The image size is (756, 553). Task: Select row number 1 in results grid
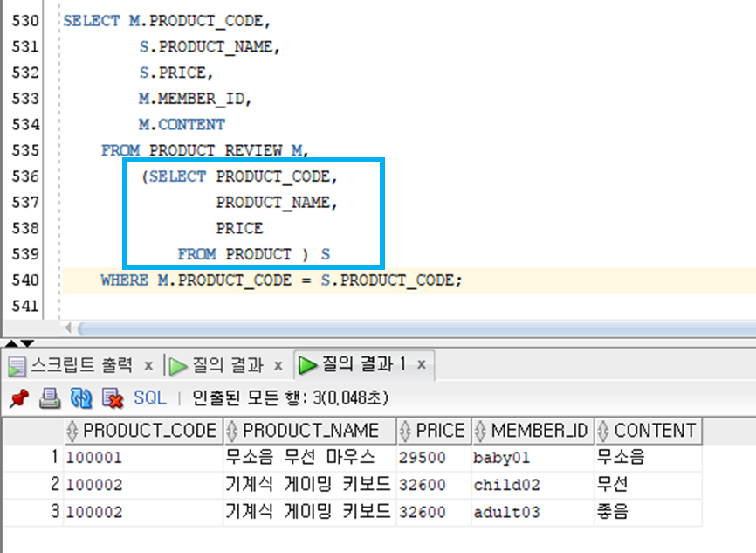(33, 458)
